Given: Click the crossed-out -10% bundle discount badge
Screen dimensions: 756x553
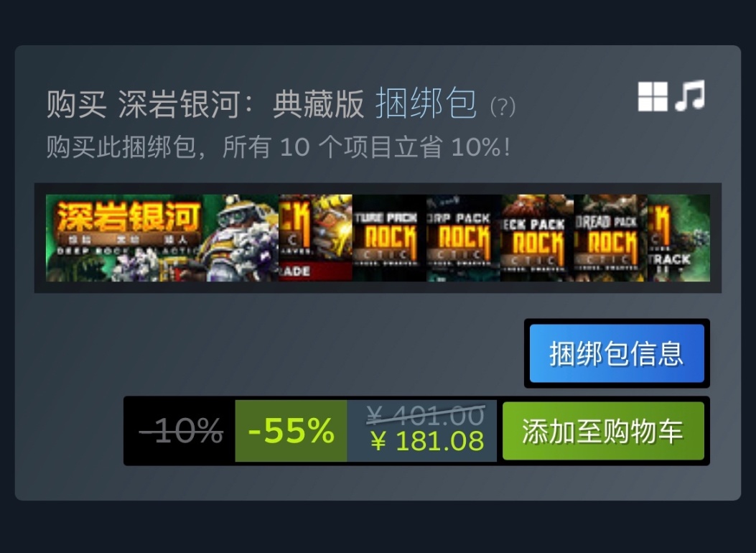Looking at the screenshot, I should 181,430.
